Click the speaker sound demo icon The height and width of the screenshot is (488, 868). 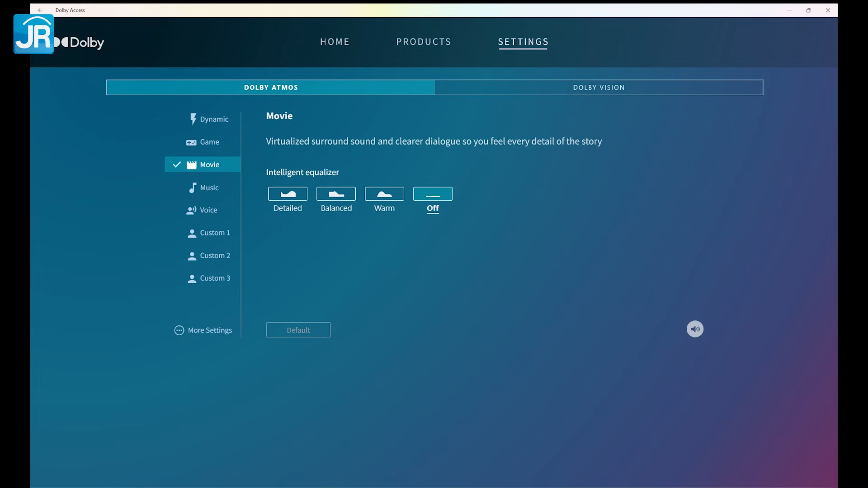click(x=695, y=329)
